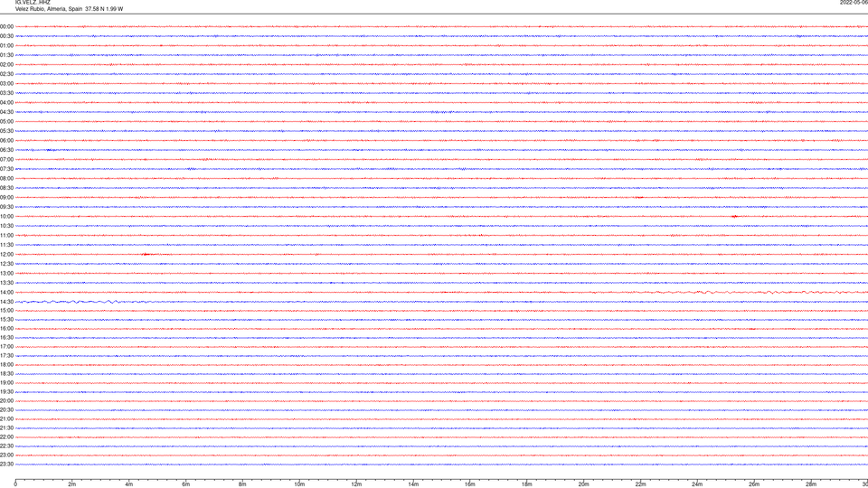Select the 02:00 time row label
This screenshot has width=868, height=488.
[x=6, y=64]
